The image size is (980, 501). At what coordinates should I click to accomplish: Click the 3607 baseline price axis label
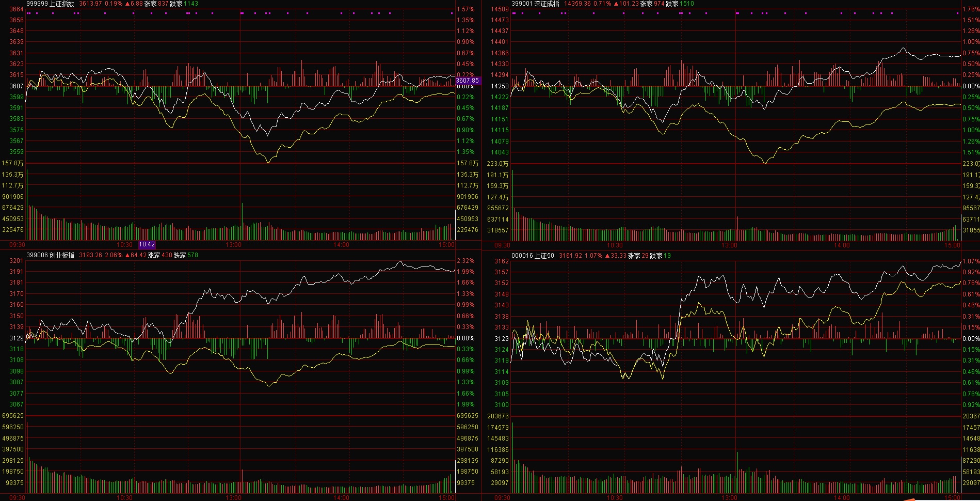[17, 86]
